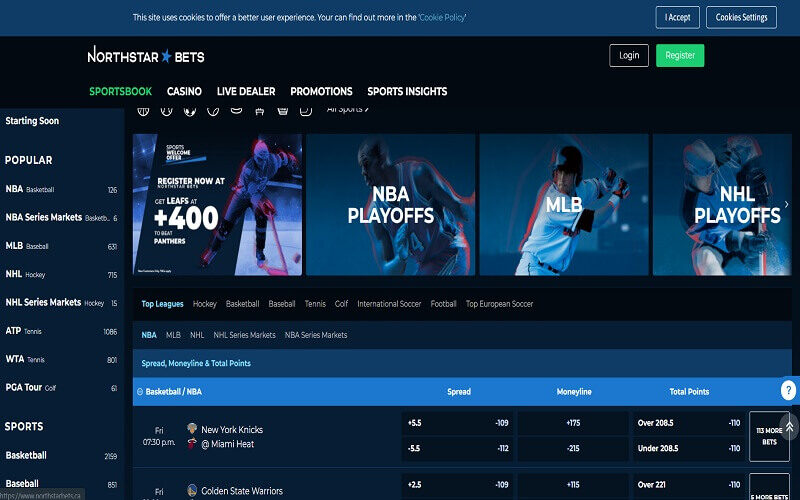Open NBA Basketball in the Popular list
The height and width of the screenshot is (500, 800).
[61, 189]
